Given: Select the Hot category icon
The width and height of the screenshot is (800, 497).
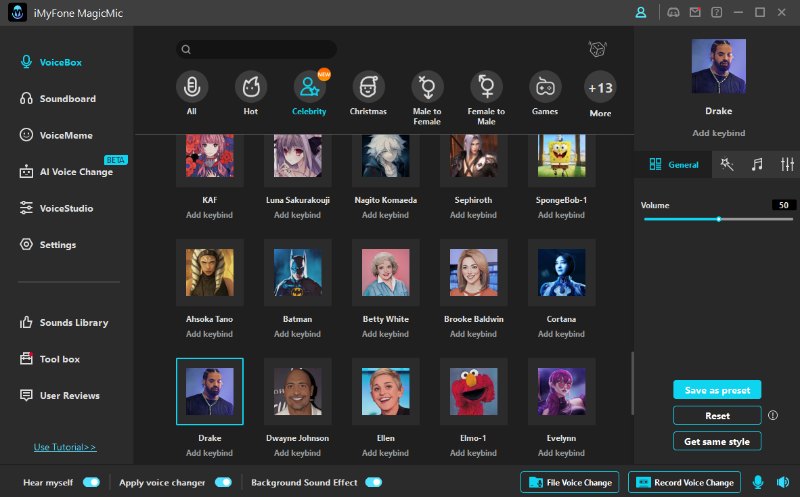Looking at the screenshot, I should (x=251, y=87).
